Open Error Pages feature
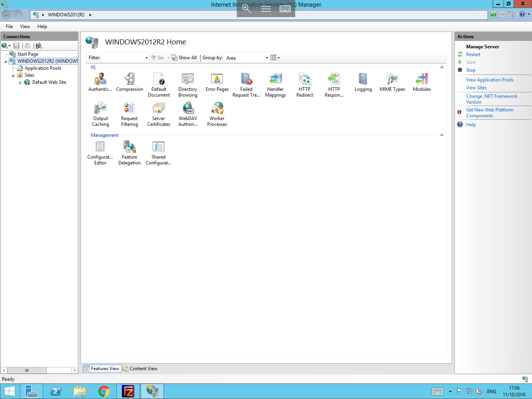Image resolution: width=532 pixels, height=399 pixels. (217, 82)
